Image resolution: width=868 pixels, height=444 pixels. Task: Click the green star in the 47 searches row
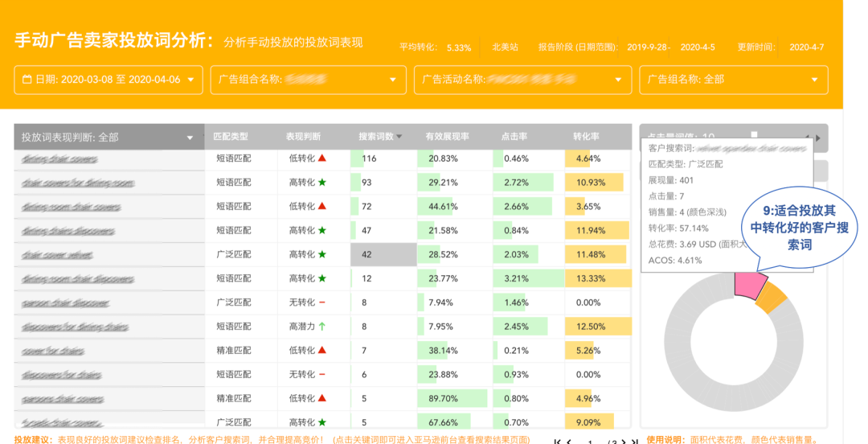(x=322, y=230)
